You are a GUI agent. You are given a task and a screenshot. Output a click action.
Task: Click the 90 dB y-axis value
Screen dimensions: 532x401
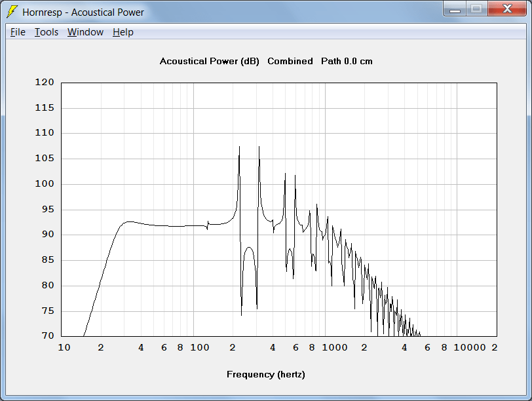coord(48,234)
